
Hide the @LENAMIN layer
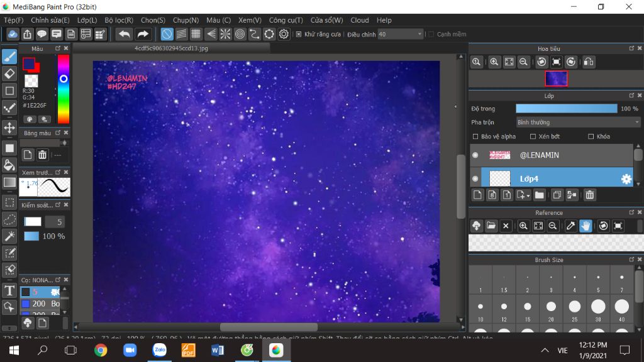pos(475,155)
